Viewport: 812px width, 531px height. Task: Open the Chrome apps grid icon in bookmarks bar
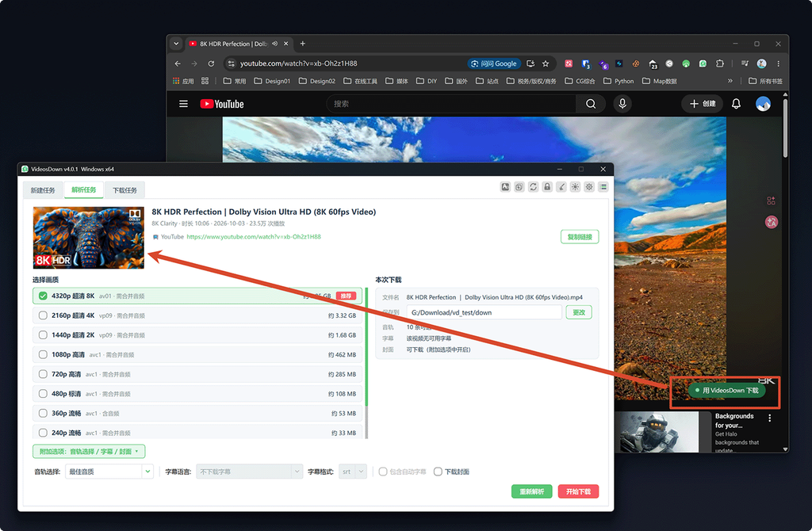205,81
